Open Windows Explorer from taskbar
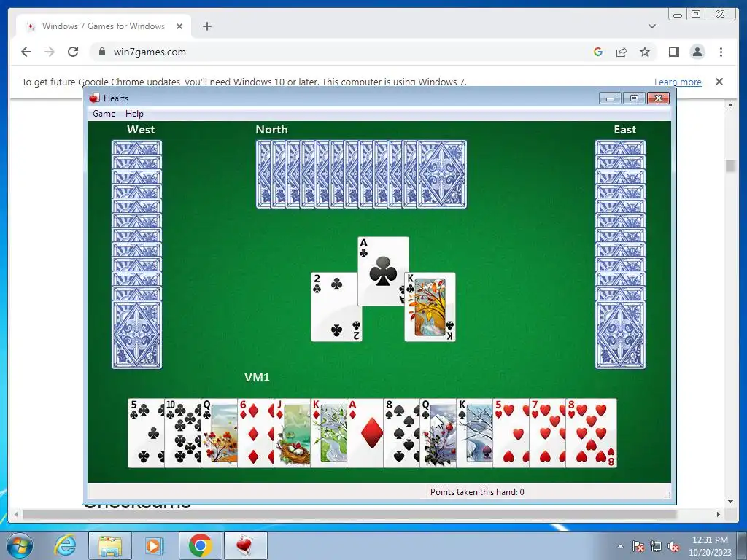The width and height of the screenshot is (747, 560). [110, 546]
